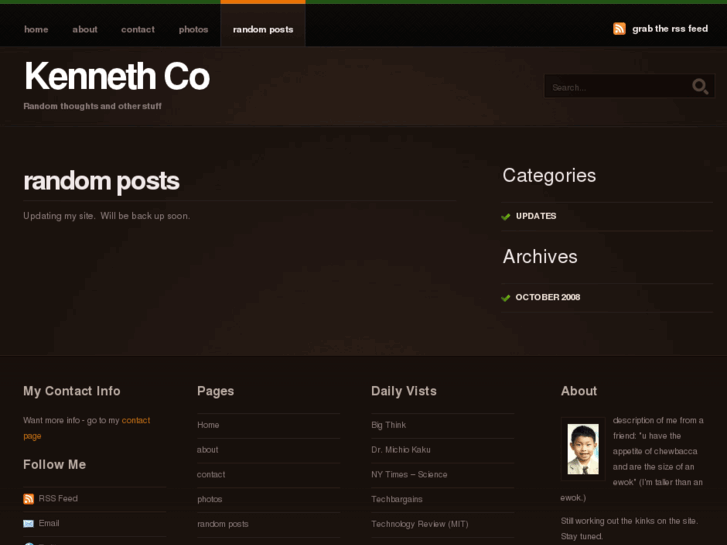The height and width of the screenshot is (545, 727).
Task: Visit Dr. Michio Kaku link
Action: click(x=401, y=450)
